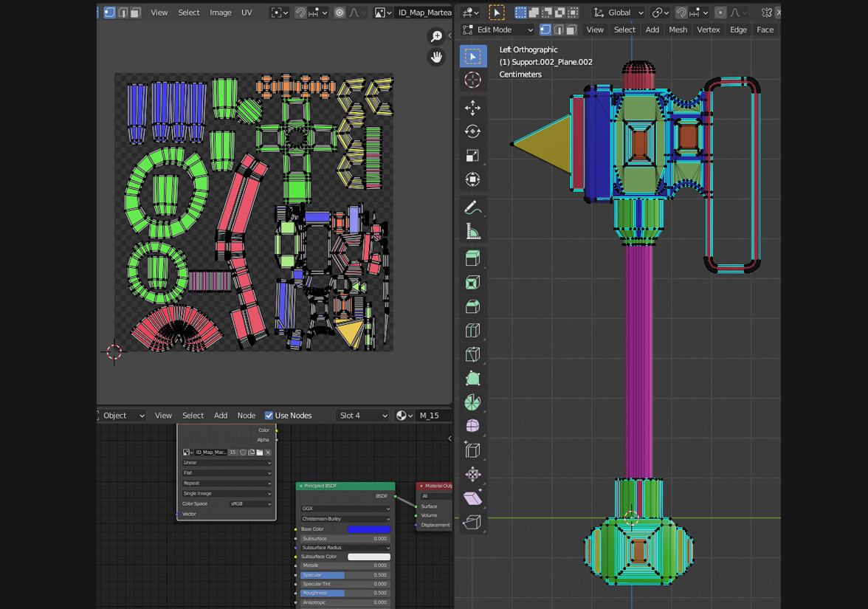Open the Mesh menu in 3D viewport
This screenshot has width=868, height=609.
click(x=678, y=30)
